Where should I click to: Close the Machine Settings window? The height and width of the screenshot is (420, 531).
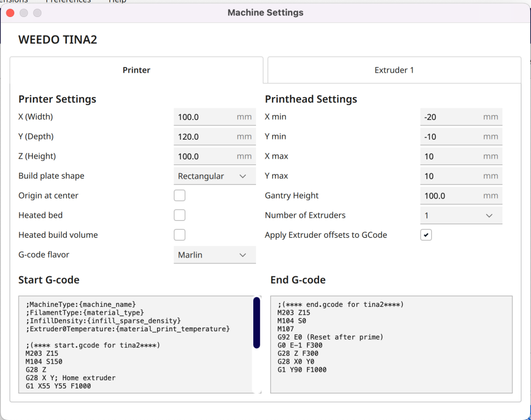coord(11,13)
